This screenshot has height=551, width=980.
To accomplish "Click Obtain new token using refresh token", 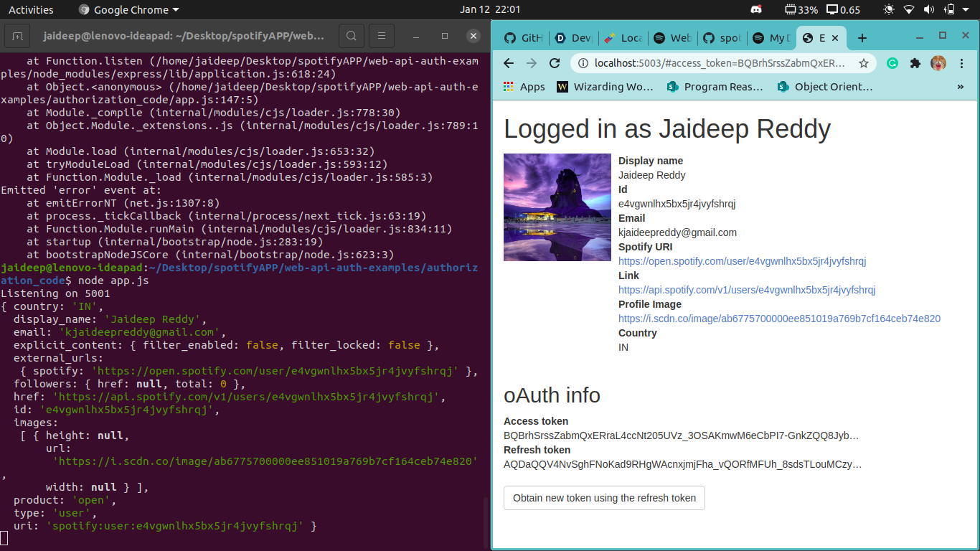I will tap(604, 498).
